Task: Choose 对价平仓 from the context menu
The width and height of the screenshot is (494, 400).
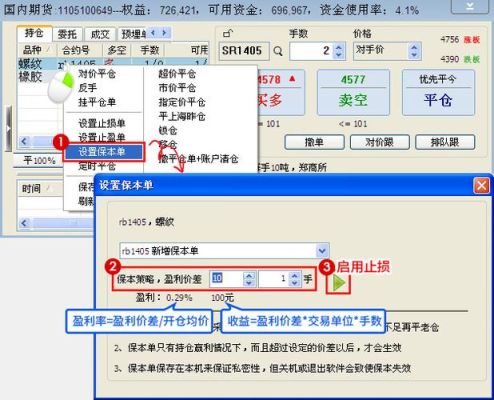Action: pos(97,74)
